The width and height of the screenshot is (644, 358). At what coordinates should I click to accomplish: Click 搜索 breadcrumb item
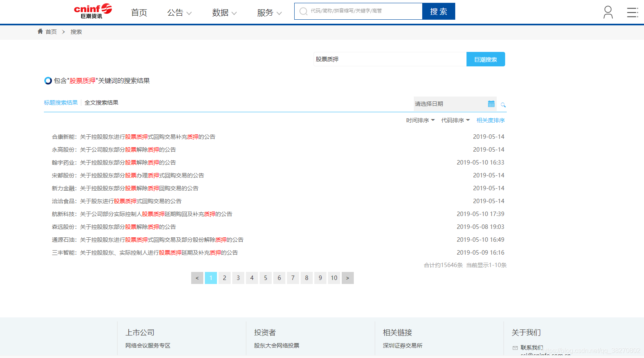pos(76,32)
